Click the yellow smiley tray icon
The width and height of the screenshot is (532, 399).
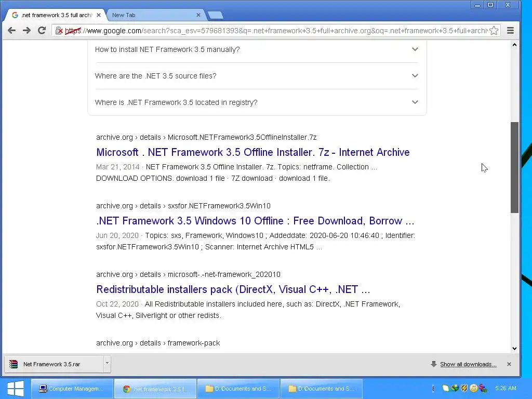pos(474,388)
